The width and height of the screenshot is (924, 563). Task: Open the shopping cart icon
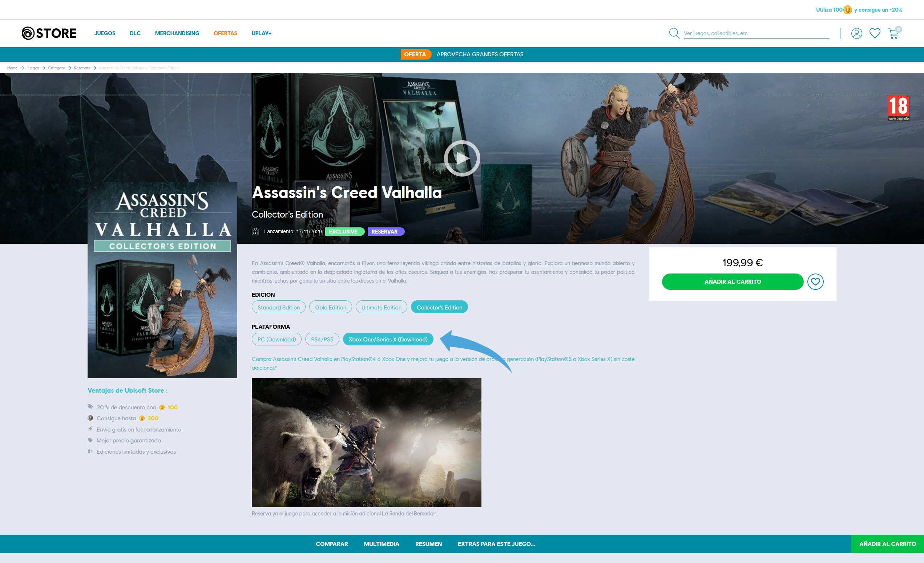(x=893, y=33)
